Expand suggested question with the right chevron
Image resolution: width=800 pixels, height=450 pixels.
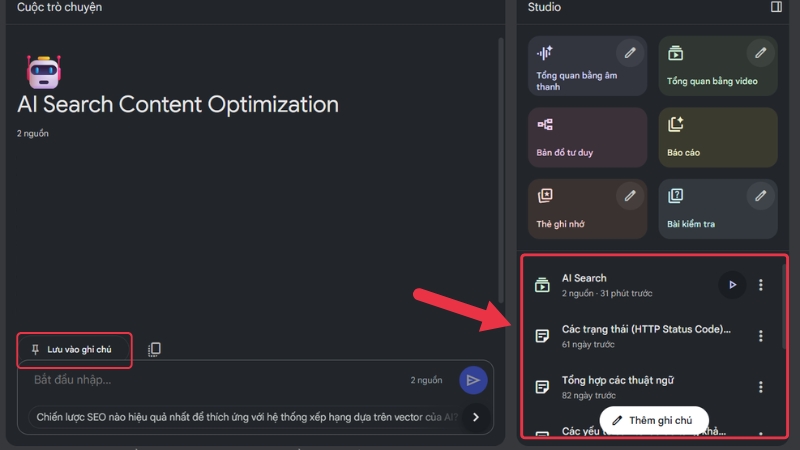476,417
